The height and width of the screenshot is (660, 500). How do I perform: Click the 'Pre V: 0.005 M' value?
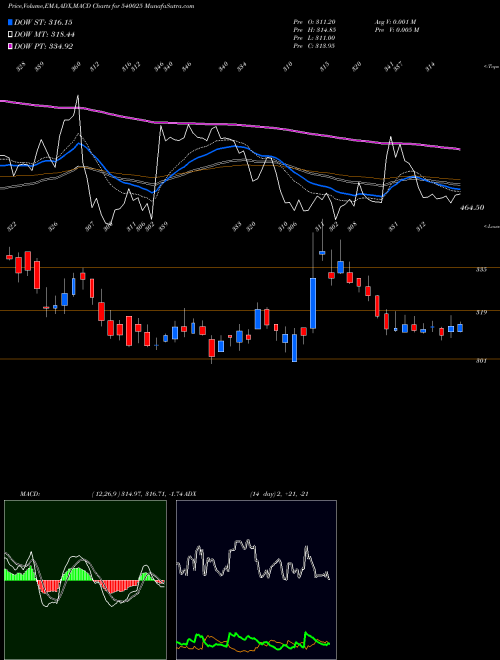(396, 30)
